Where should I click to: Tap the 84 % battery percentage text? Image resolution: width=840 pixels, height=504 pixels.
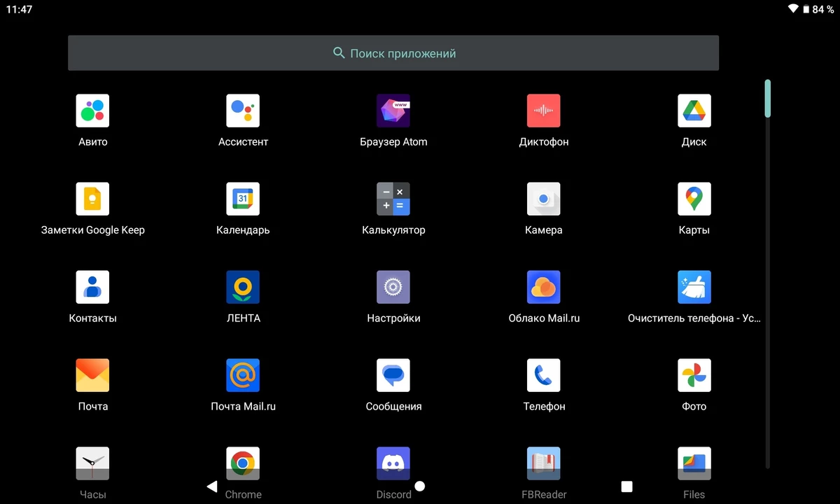823,10
